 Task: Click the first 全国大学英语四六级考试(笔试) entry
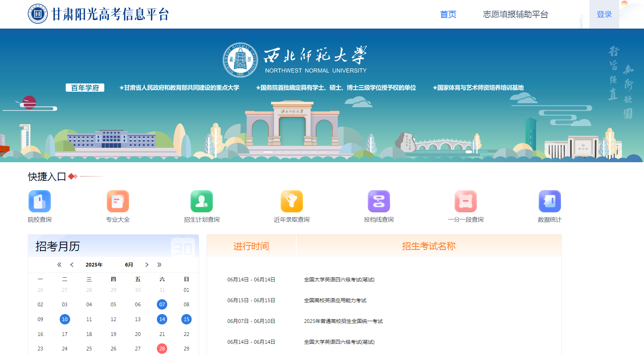(339, 280)
